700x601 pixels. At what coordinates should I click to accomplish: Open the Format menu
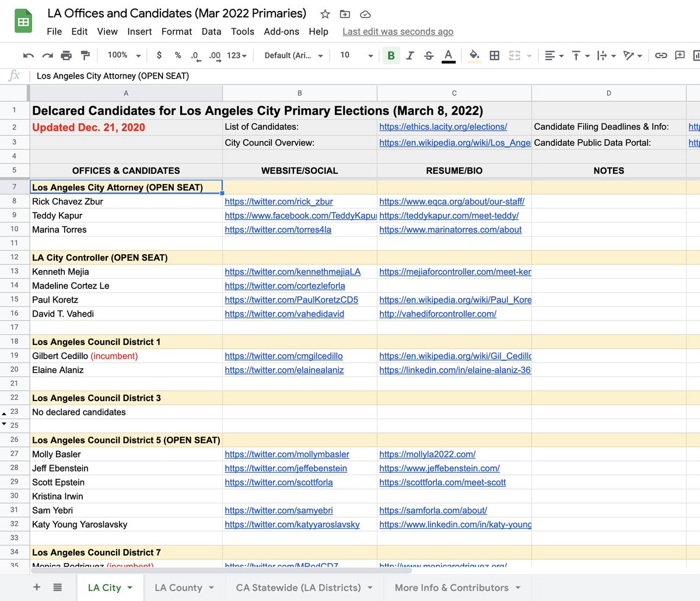coord(177,31)
